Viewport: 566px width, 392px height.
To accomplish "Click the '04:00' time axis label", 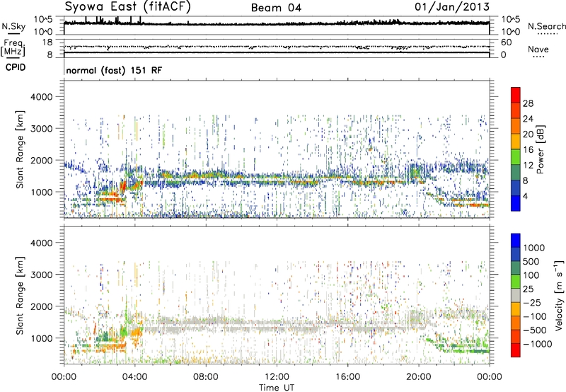I will point(134,377).
